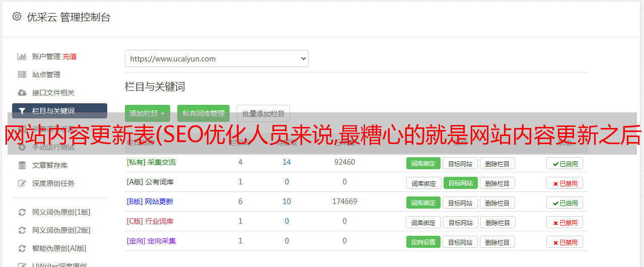Toggle 已启用 status for 网站更新 row
Screen dimensions: 644x267
point(565,203)
